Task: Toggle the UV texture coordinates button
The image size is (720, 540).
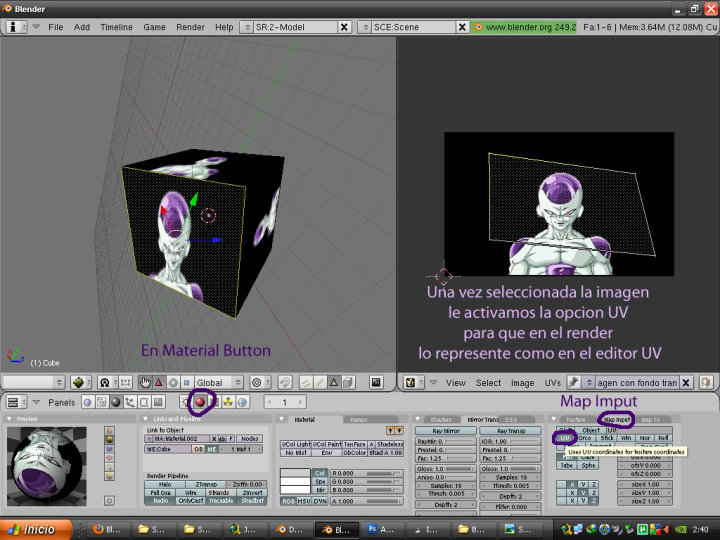Action: tap(564, 438)
